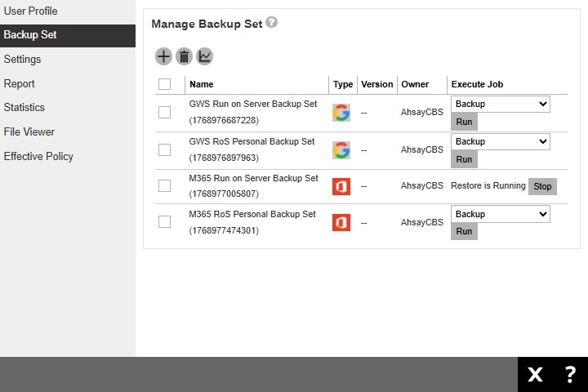Select the M365 Run on Server checkbox
The width and height of the screenshot is (588, 392).
165,186
